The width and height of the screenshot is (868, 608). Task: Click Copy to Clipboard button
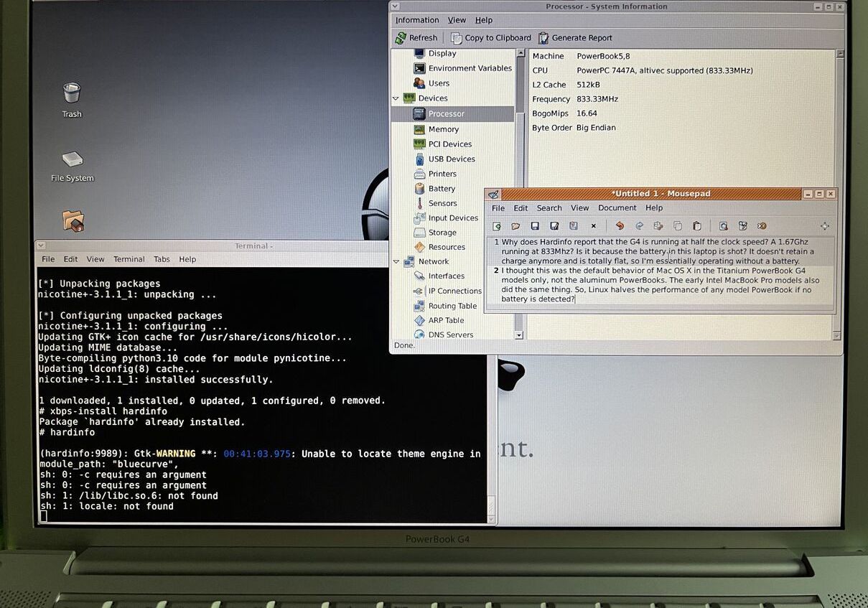tap(491, 38)
